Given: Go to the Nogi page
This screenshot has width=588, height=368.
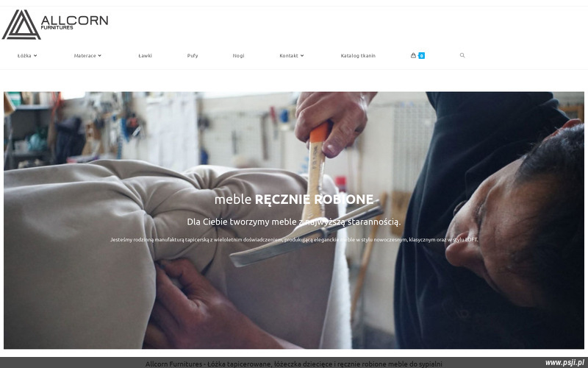Looking at the screenshot, I should [x=238, y=56].
